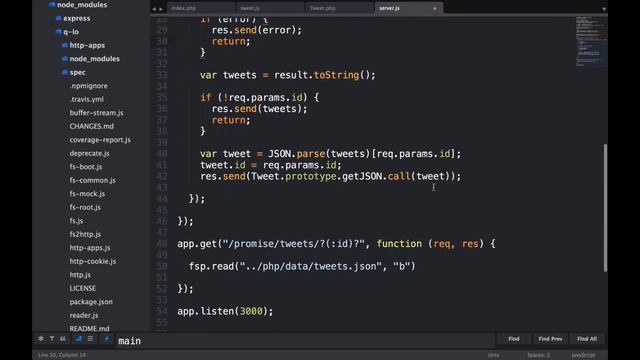Screen dimensions: 640x360
Task: Click Unix line endings status
Action: click(493, 355)
